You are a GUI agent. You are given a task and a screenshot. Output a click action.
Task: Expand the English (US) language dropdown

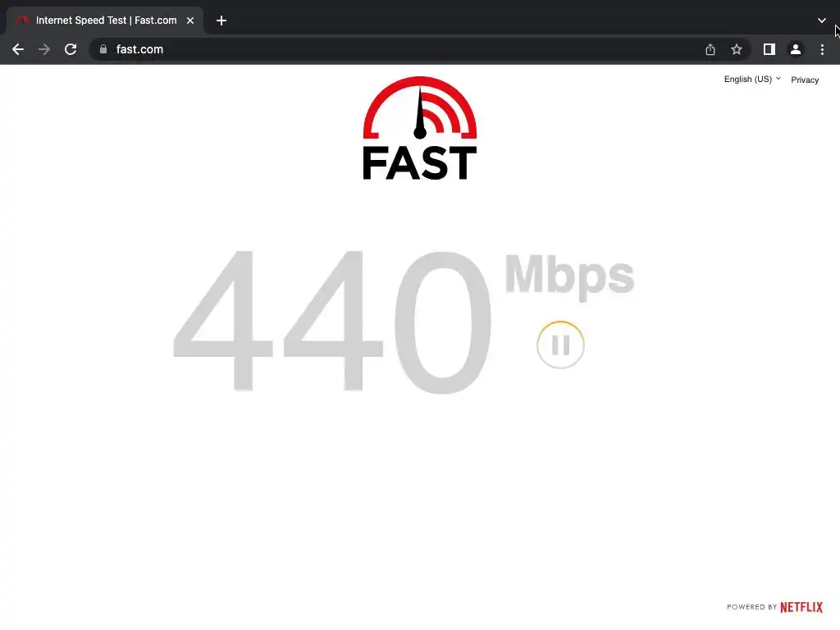752,80
